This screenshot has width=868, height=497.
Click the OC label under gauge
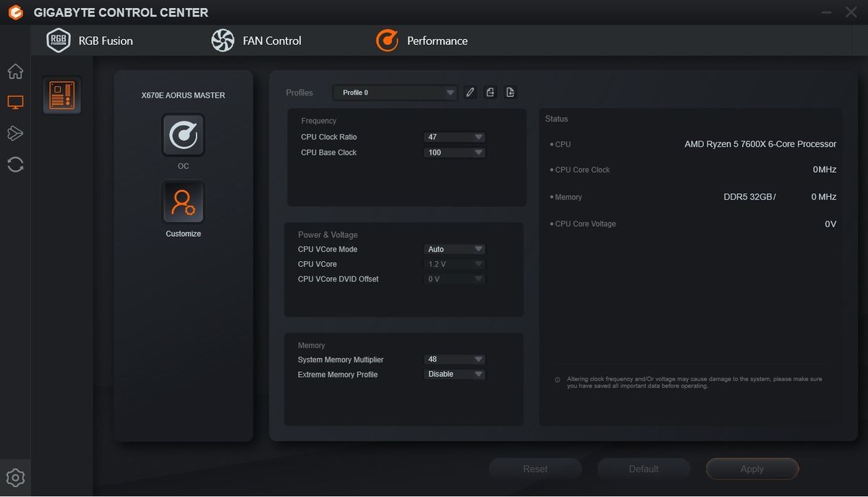pyautogui.click(x=183, y=166)
